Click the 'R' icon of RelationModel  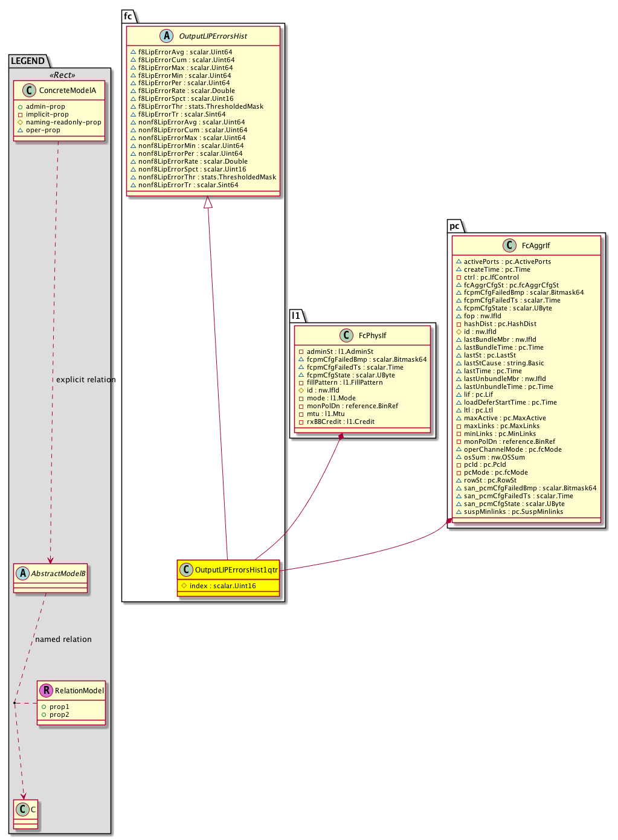pyautogui.click(x=46, y=690)
